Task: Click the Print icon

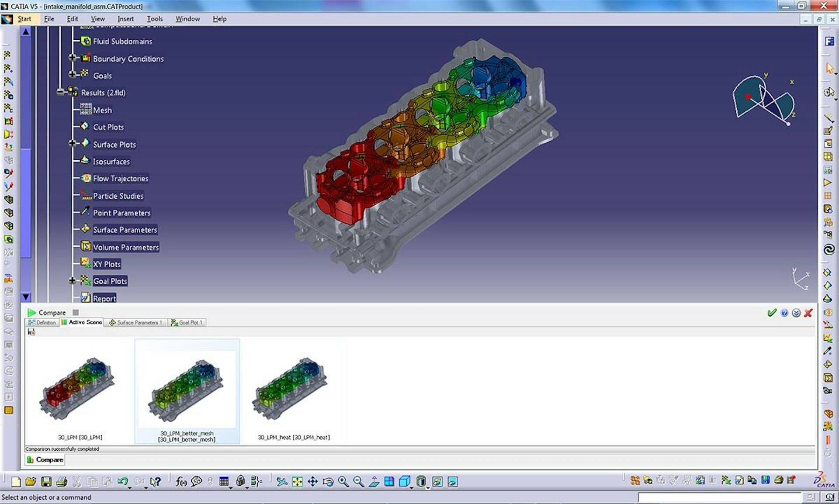Action: click(62, 481)
